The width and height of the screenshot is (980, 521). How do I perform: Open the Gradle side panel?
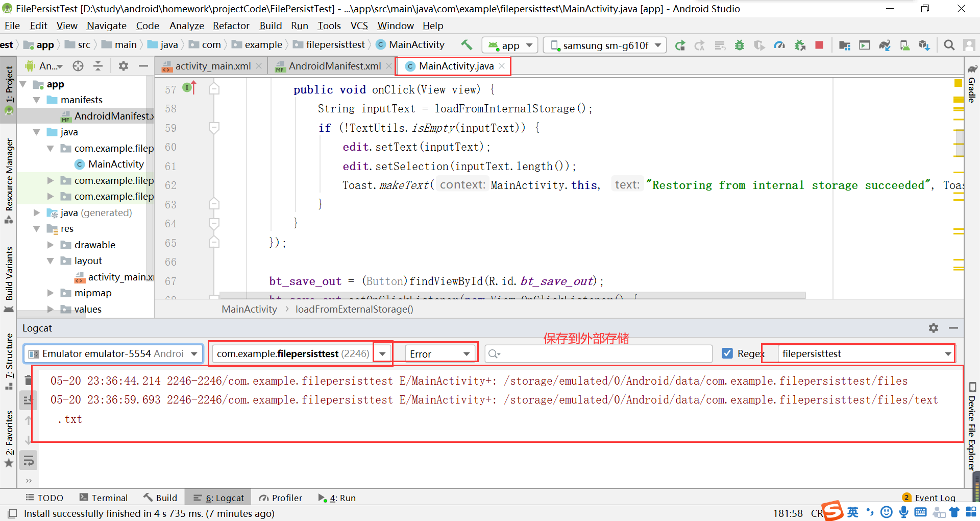point(972,84)
